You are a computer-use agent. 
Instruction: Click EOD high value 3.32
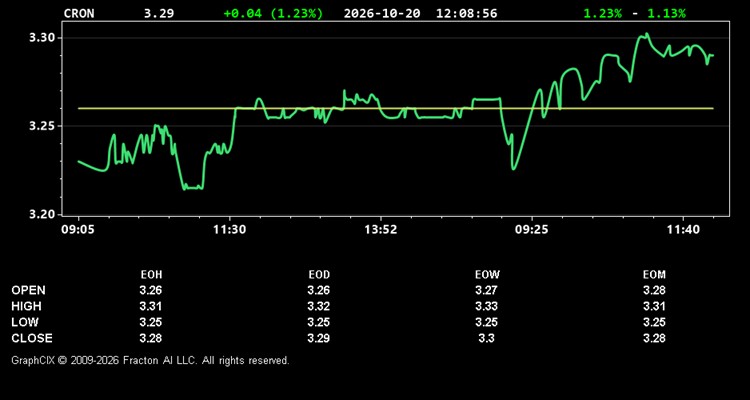(319, 306)
